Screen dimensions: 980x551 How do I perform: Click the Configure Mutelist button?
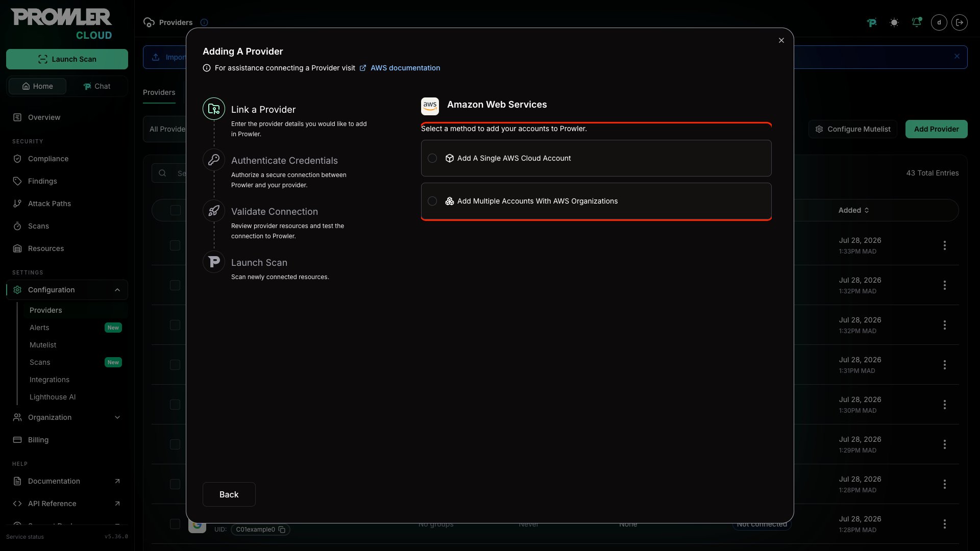click(x=853, y=129)
